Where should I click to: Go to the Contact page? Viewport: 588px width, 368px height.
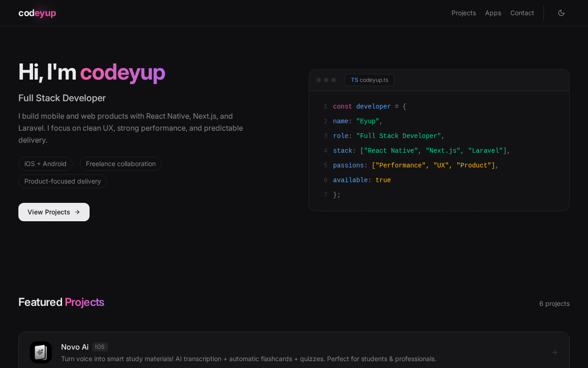(522, 13)
